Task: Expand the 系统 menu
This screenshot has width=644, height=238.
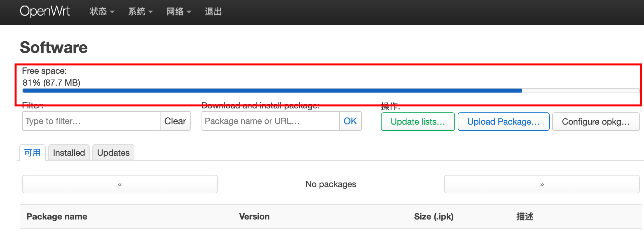Action: tap(140, 12)
